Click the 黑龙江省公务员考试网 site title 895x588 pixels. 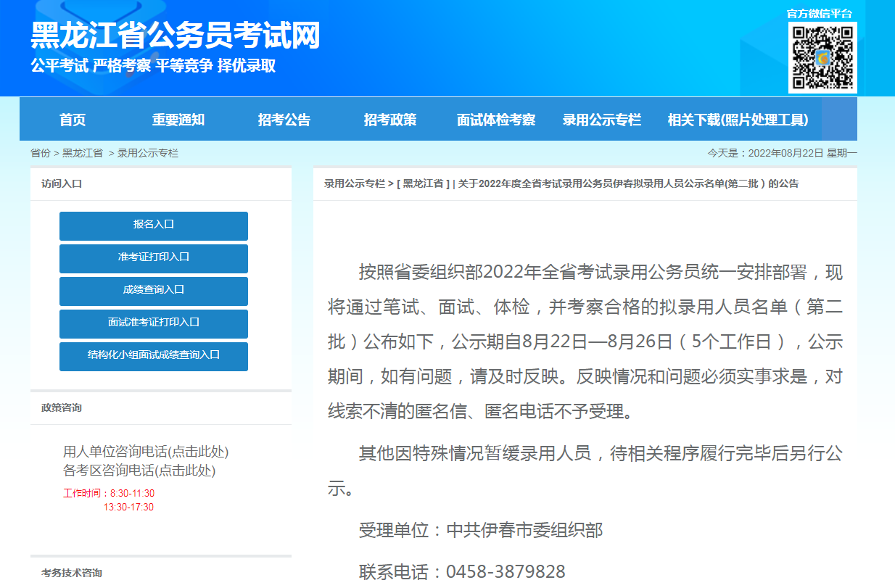[175, 36]
